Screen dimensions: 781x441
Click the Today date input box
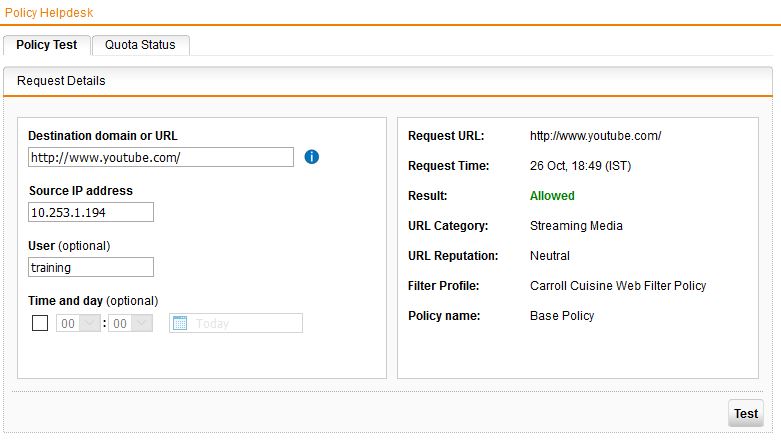(246, 323)
